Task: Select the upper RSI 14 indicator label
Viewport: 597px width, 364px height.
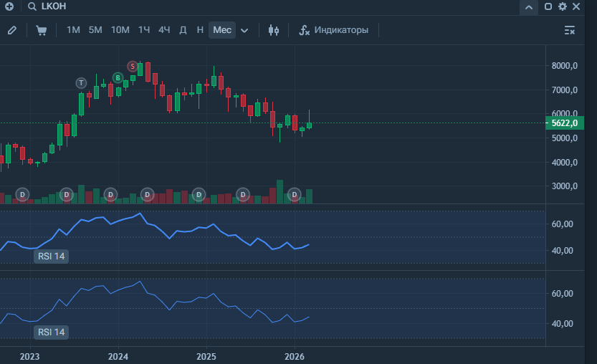Action: [x=52, y=257]
